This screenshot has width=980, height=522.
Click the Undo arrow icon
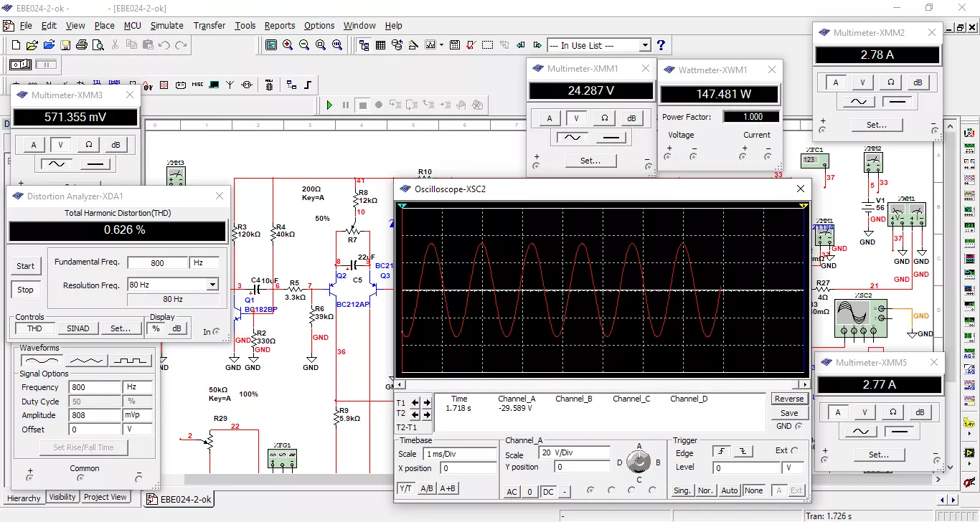click(x=164, y=45)
